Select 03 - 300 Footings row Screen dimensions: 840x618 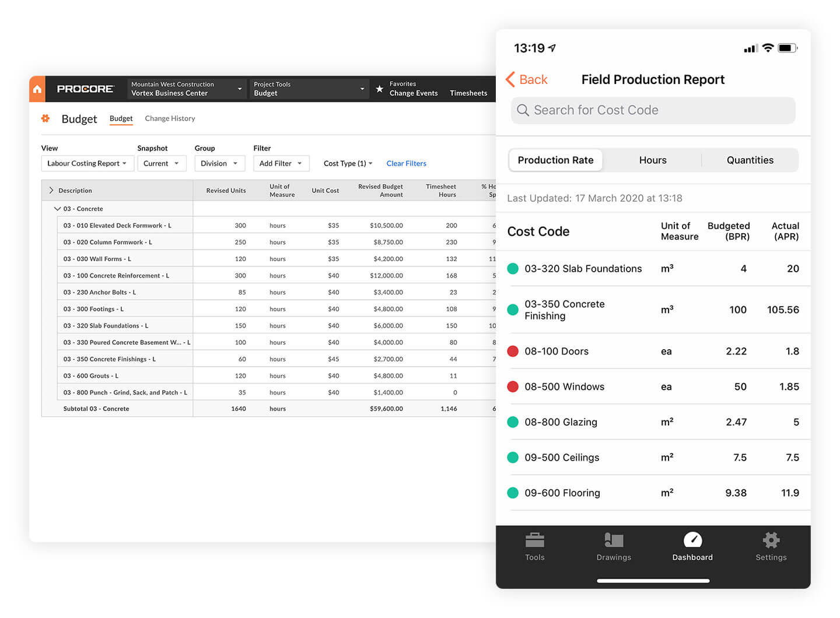(276, 309)
